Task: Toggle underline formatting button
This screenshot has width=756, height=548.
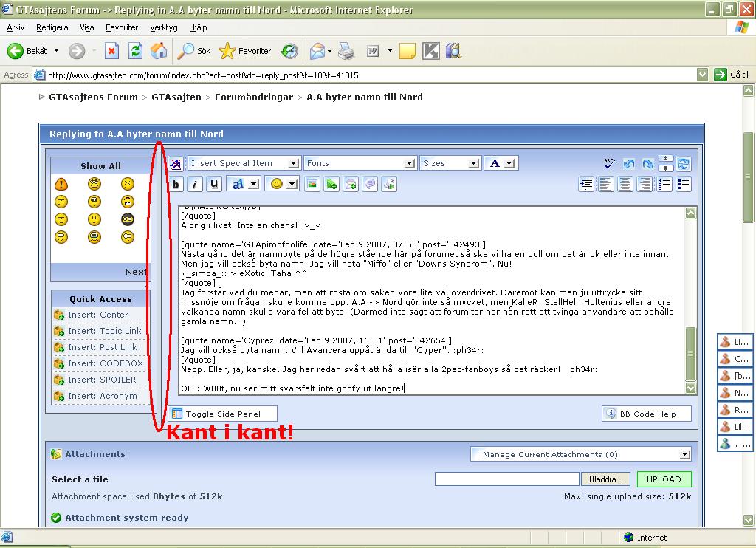Action: coord(214,185)
